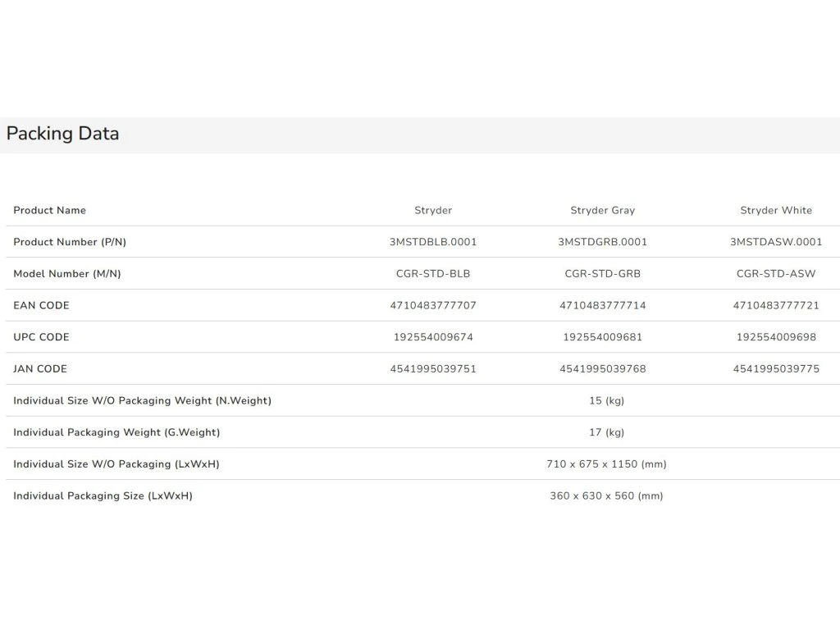Click the Stryder Gray column header
This screenshot has height=630, width=840.
603,210
